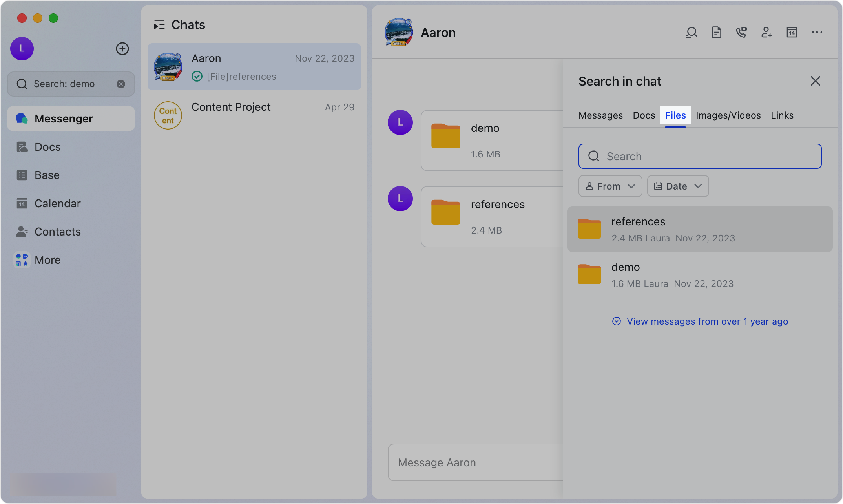
Task: Click the add member icon
Action: point(766,33)
